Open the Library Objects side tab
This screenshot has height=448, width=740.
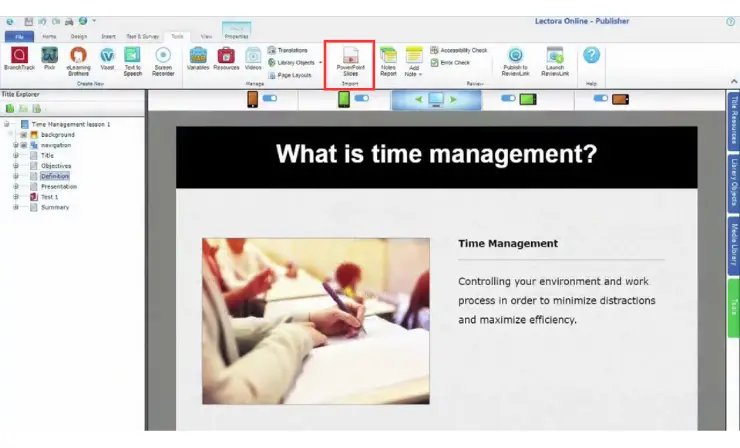point(733,182)
